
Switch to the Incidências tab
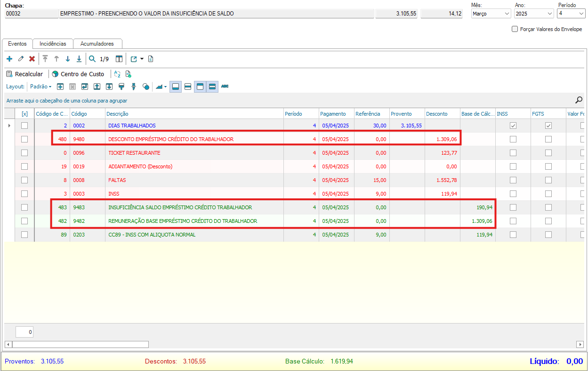coord(53,44)
